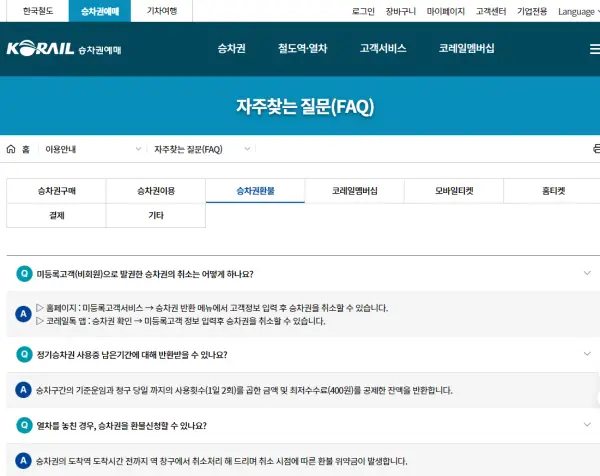This screenshot has height=476, width=600.
Task: Switch to 기차여행 top tab
Action: click(x=162, y=11)
